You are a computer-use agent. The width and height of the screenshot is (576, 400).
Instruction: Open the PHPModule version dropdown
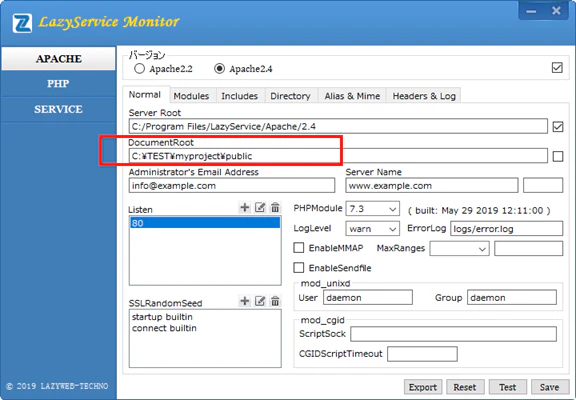[372, 209]
